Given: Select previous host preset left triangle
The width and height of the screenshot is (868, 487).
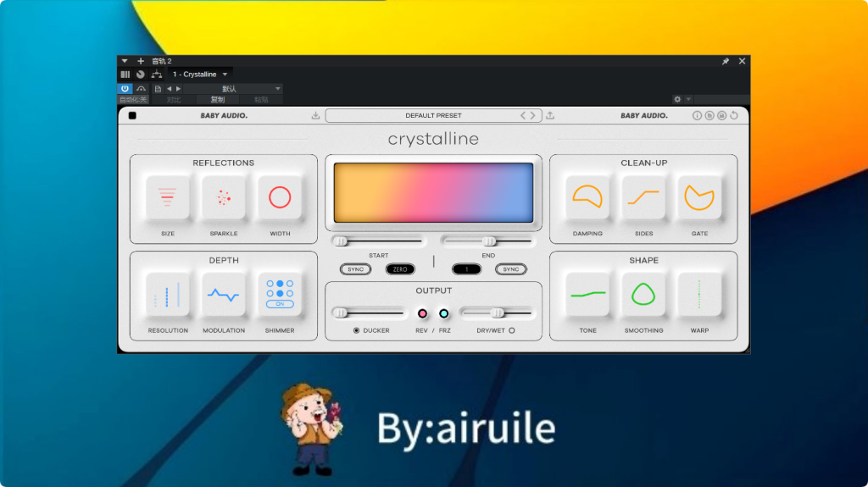Looking at the screenshot, I should [170, 89].
